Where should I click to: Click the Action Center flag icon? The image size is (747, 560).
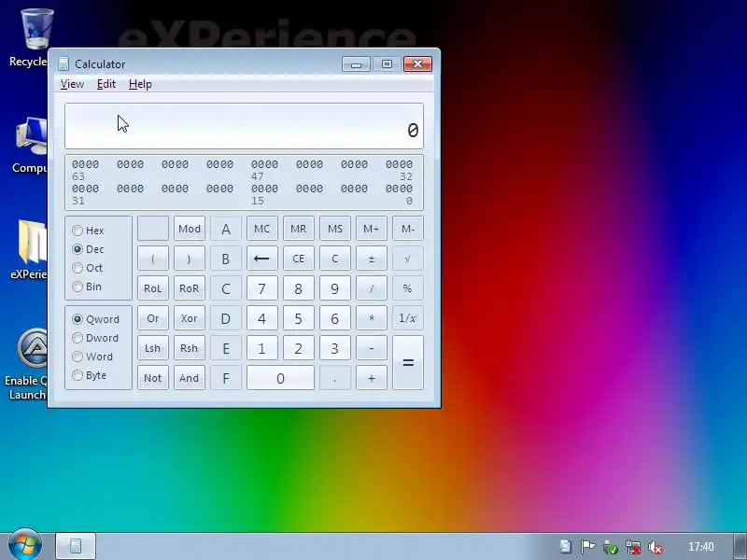pos(587,547)
